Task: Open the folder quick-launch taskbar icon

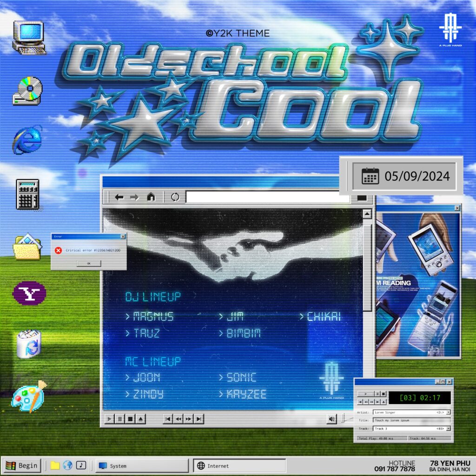Action: [x=55, y=465]
